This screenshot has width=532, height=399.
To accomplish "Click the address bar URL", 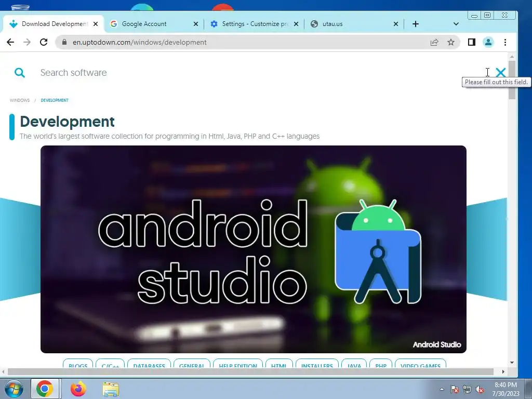I will tap(139, 42).
